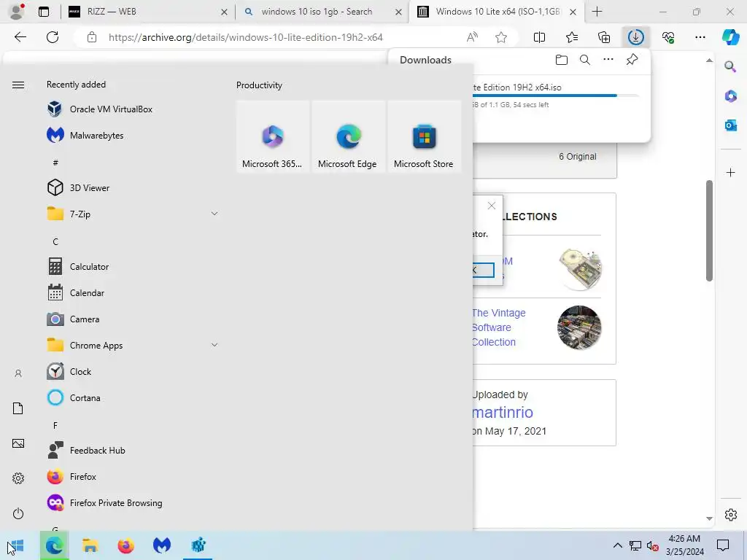This screenshot has height=560, width=747.
Task: Switch to windows 10 iso 1gb Search tab
Action: (x=322, y=12)
